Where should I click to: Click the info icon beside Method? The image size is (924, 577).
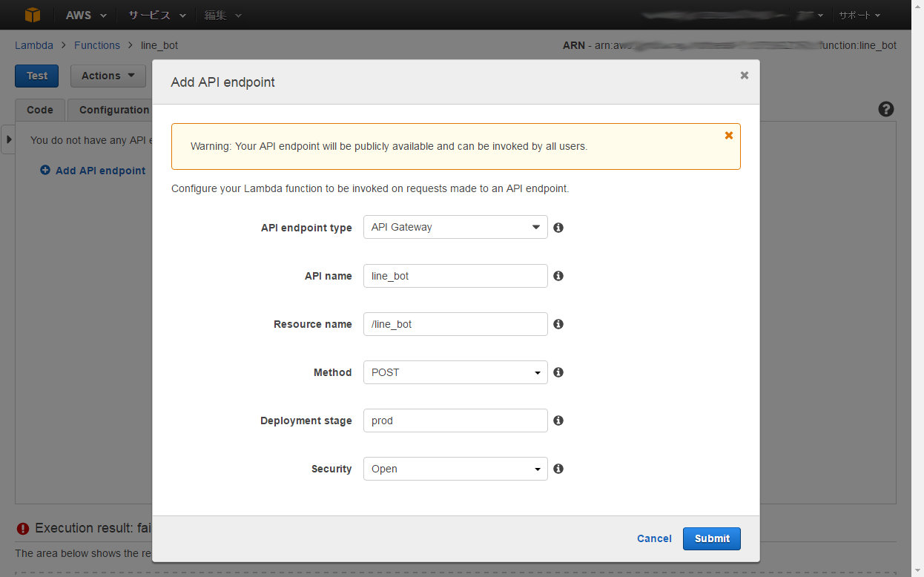tap(558, 372)
